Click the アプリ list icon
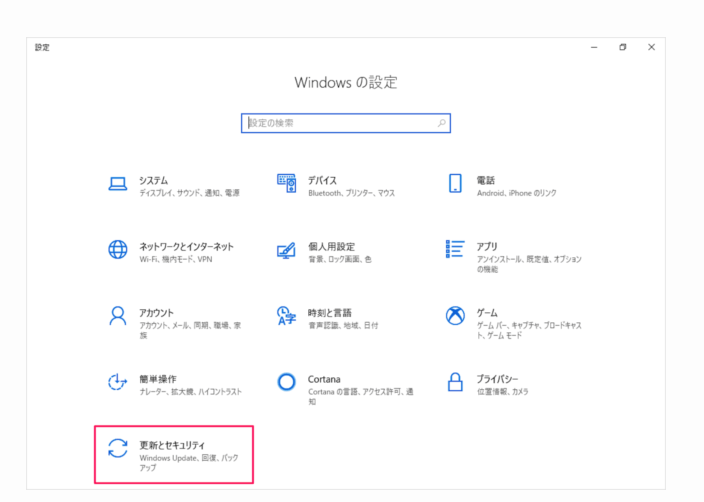This screenshot has height=502, width=704. (x=455, y=249)
